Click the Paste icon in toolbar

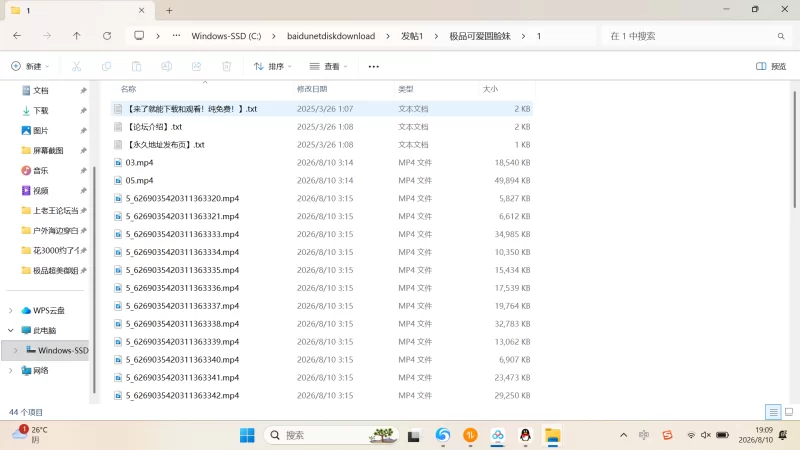[x=136, y=66]
